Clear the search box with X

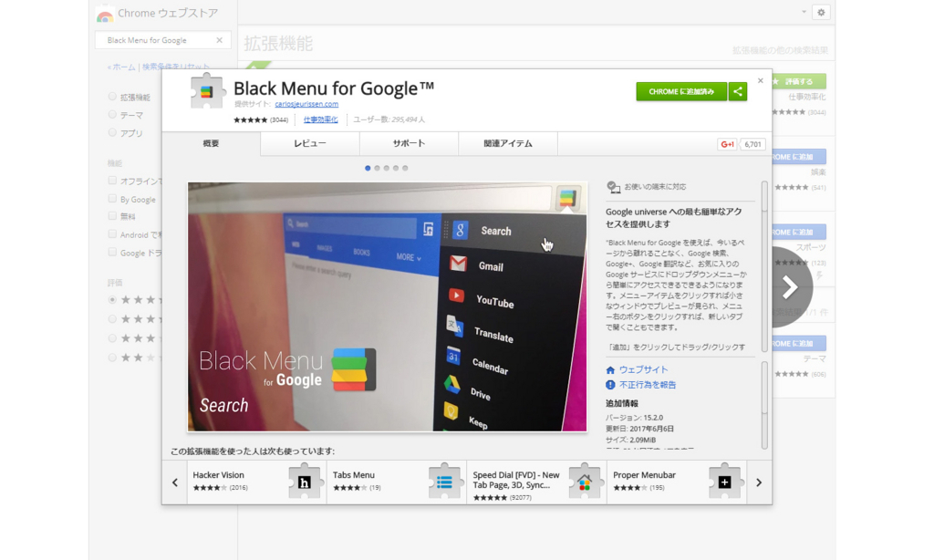[219, 40]
